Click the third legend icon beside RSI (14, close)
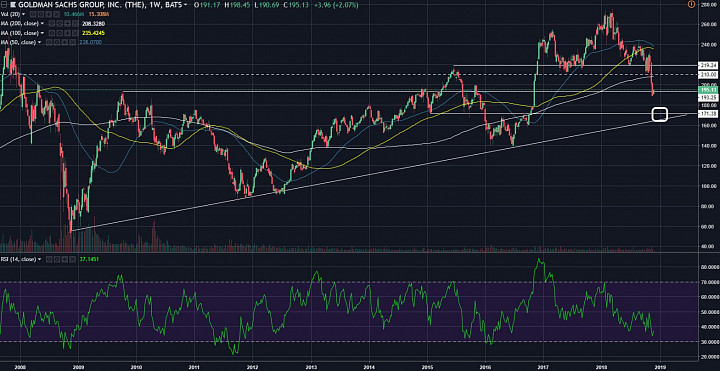This screenshot has width=720, height=371. coord(65,259)
